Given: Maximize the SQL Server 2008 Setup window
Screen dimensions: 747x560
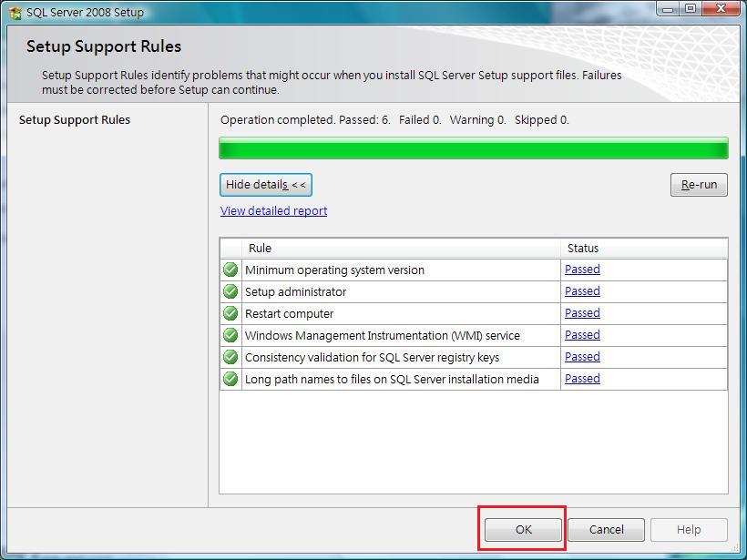Looking at the screenshot, I should coord(691,8).
